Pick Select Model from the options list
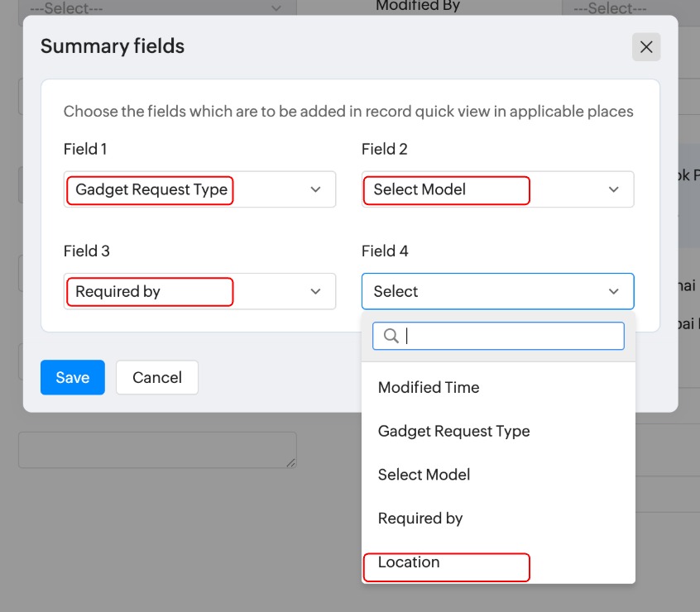 point(424,475)
